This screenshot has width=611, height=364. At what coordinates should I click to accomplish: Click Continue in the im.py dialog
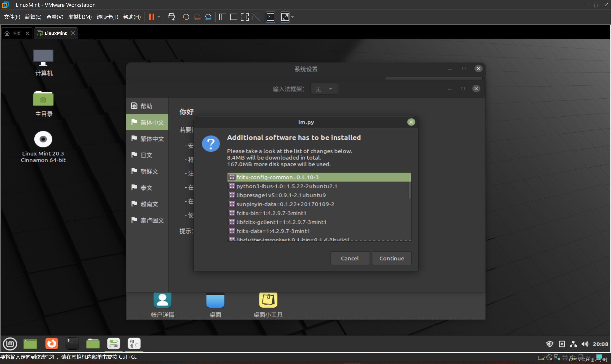(392, 258)
